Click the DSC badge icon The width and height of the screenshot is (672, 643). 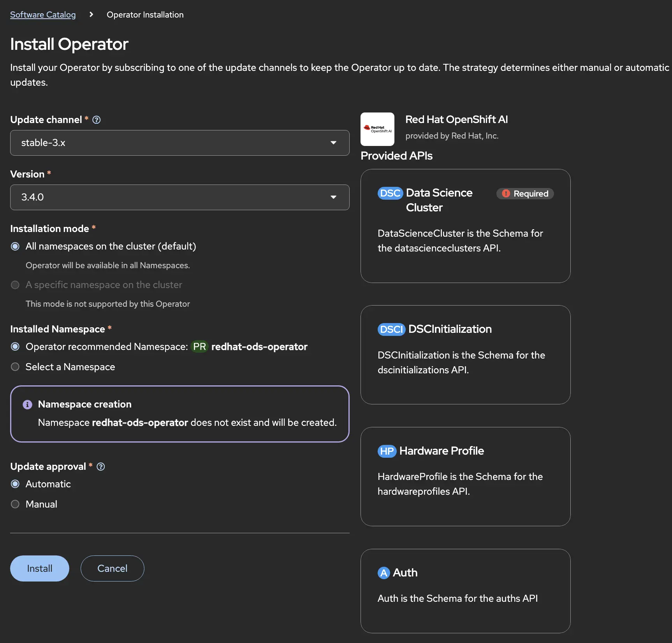(390, 193)
